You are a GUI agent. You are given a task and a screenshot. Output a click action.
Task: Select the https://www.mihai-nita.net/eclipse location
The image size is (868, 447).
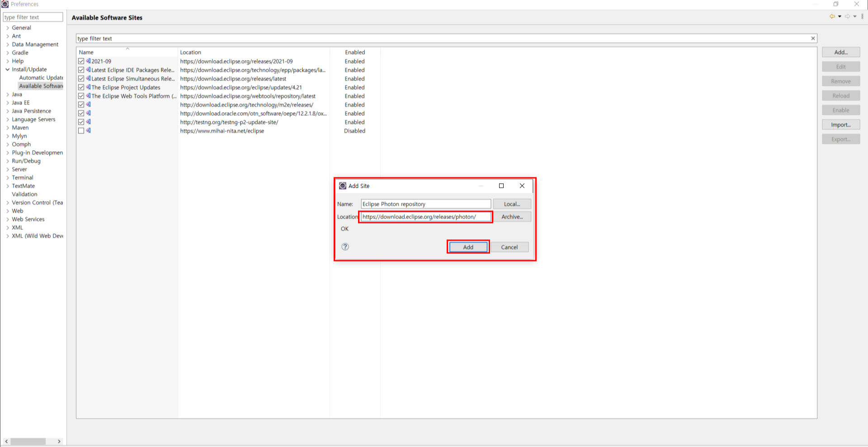(x=222, y=131)
